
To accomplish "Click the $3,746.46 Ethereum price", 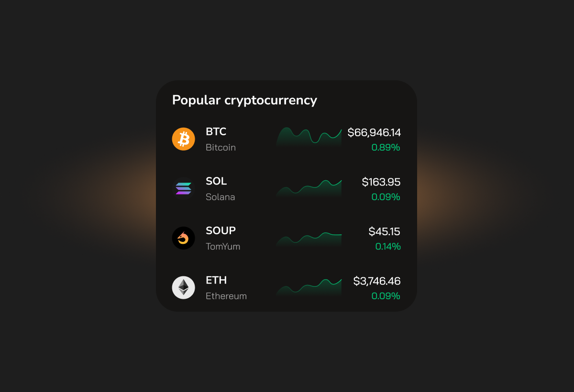I will tap(377, 281).
